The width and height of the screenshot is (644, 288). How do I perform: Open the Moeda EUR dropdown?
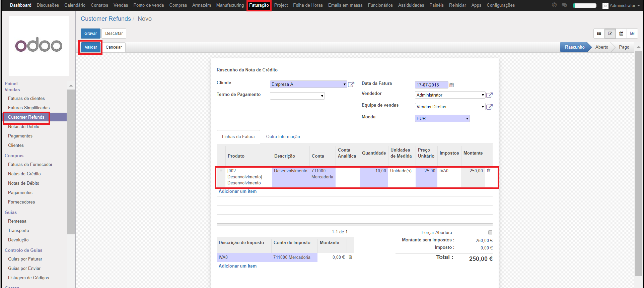[x=442, y=118]
